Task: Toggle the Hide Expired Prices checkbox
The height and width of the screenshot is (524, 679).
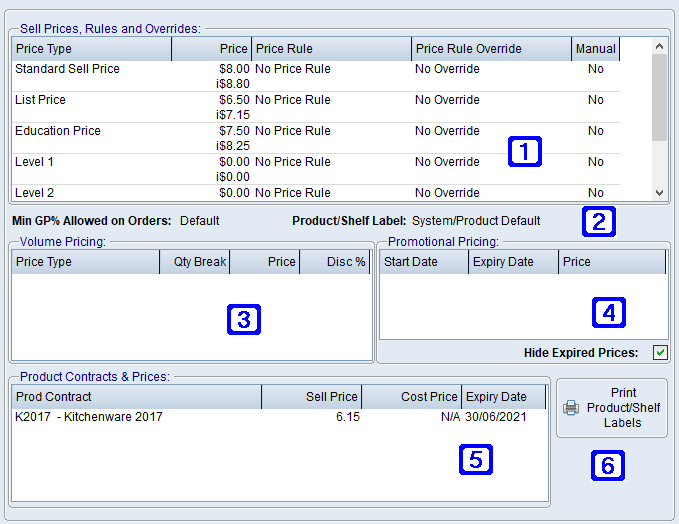Action: (x=660, y=352)
